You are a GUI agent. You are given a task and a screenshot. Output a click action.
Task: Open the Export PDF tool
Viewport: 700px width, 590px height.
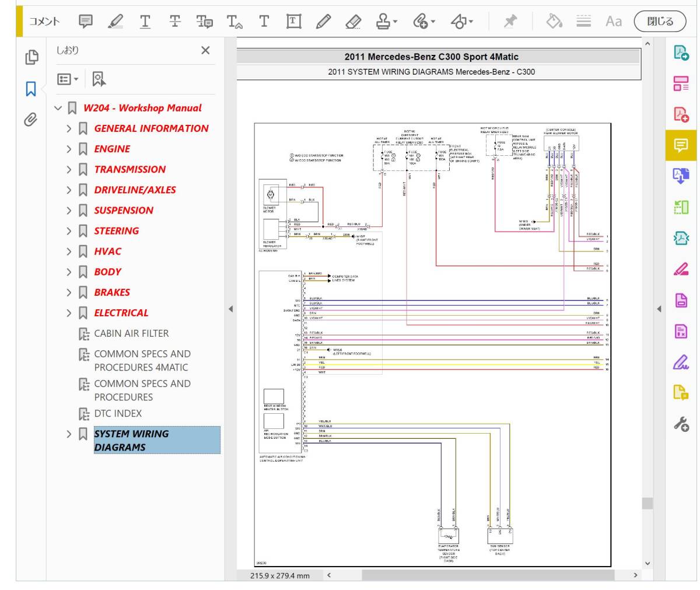681,53
